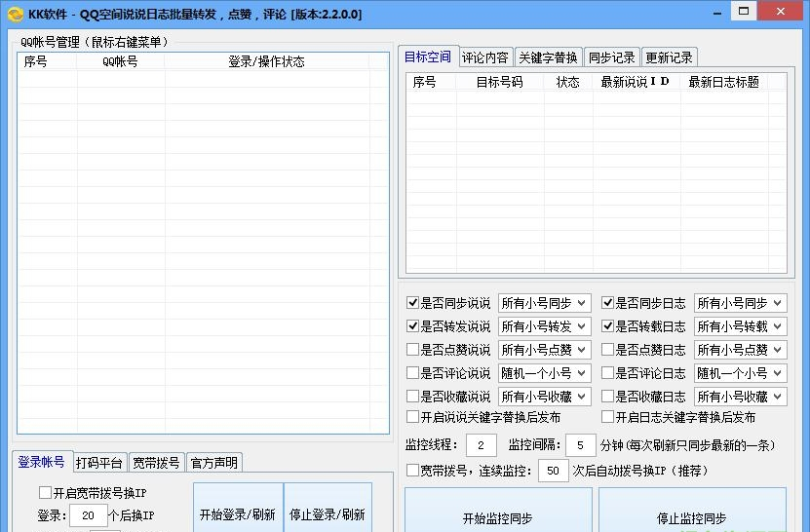Click the account list 序号 column header
This screenshot has width=810, height=532.
[x=47, y=61]
